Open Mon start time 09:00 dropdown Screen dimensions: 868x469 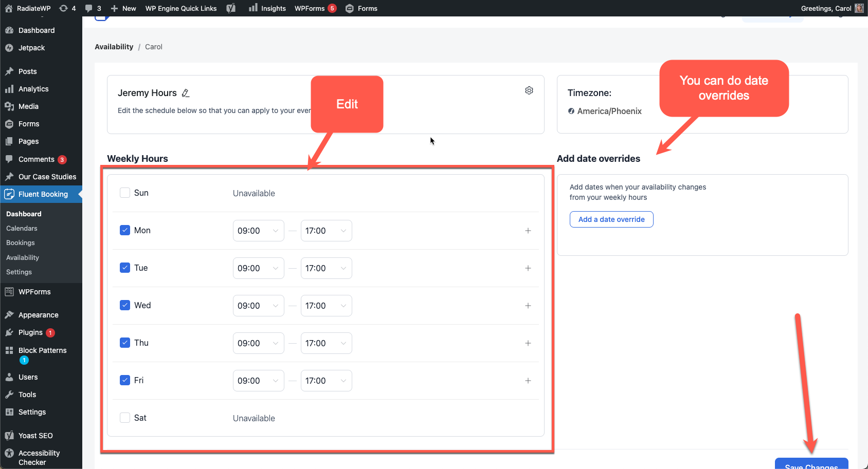259,231
